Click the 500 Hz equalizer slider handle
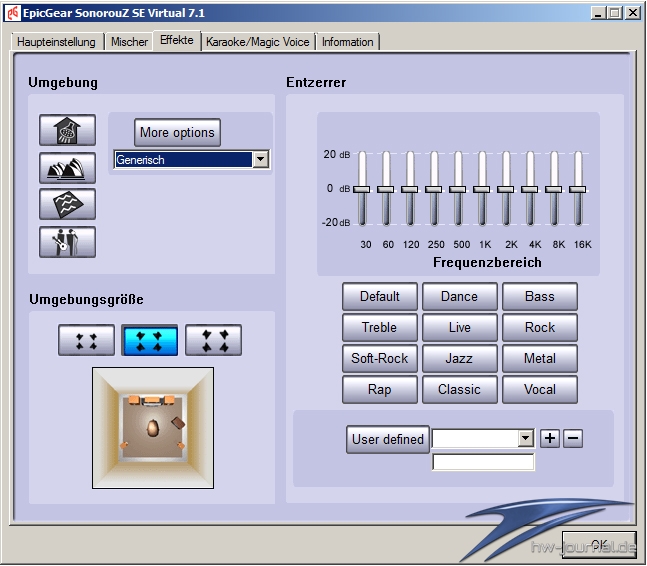647x566 pixels. coord(458,189)
